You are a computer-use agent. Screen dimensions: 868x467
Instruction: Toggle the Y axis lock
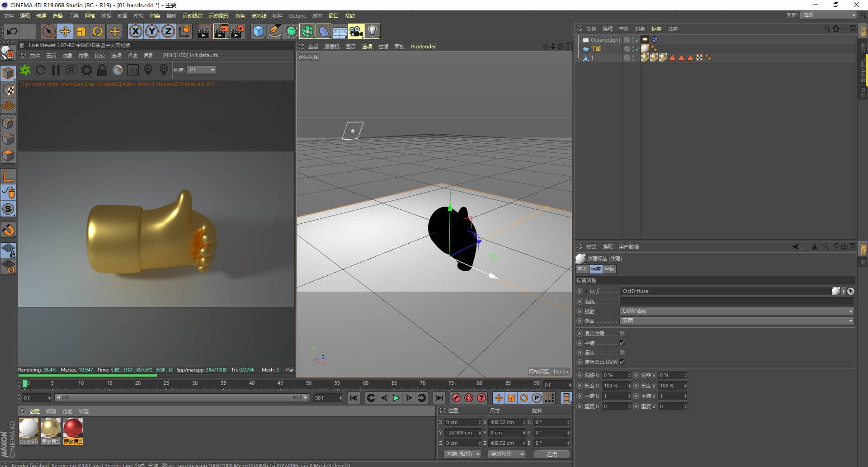(152, 31)
